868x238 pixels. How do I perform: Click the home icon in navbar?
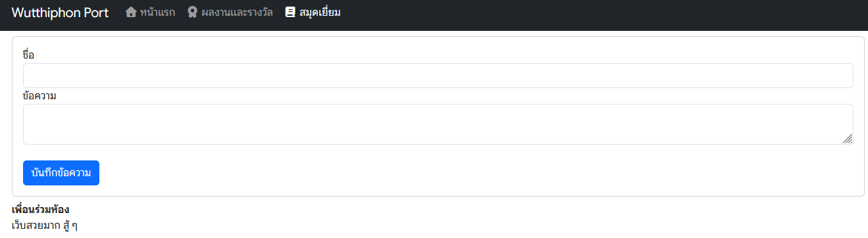coord(131,12)
